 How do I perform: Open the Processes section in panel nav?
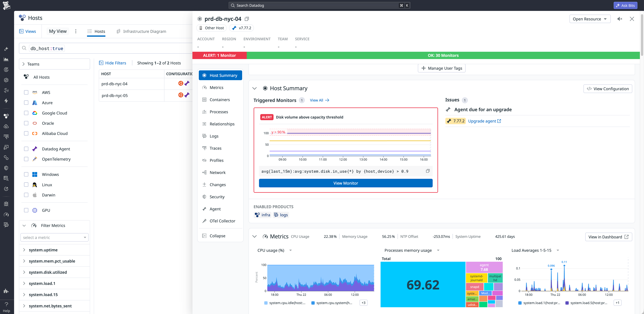tap(220, 112)
